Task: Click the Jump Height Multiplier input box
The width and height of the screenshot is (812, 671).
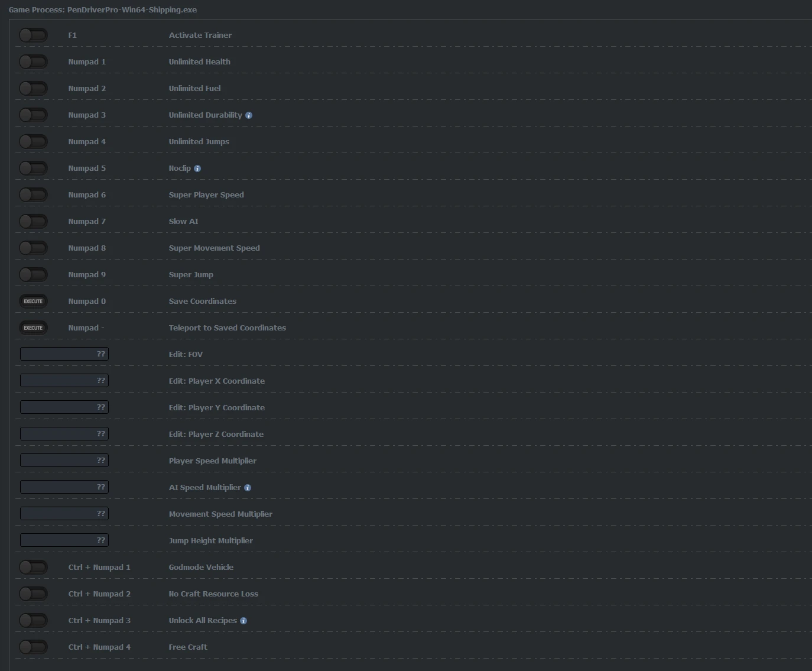Action: pyautogui.click(x=64, y=540)
